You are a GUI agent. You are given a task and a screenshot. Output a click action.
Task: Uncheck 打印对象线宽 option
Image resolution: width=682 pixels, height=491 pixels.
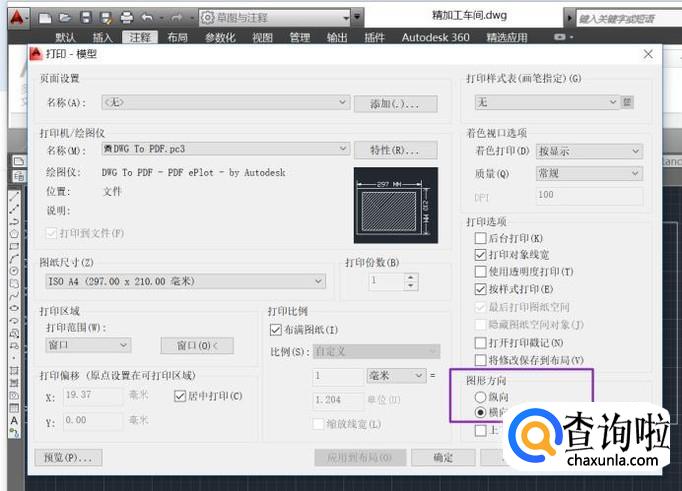pyautogui.click(x=480, y=255)
